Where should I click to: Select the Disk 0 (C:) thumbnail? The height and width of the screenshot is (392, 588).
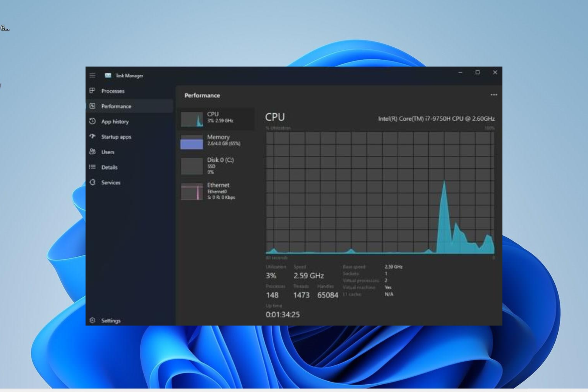point(192,166)
